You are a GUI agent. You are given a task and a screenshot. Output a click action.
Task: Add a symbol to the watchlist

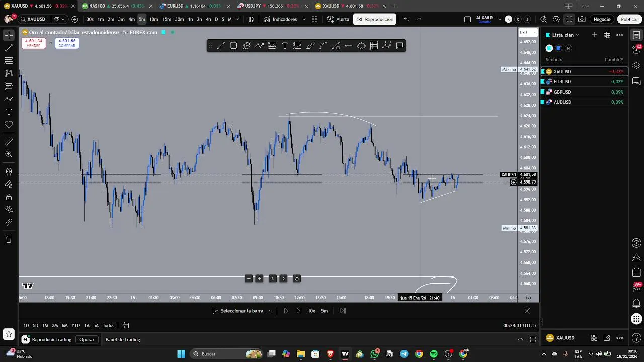594,35
